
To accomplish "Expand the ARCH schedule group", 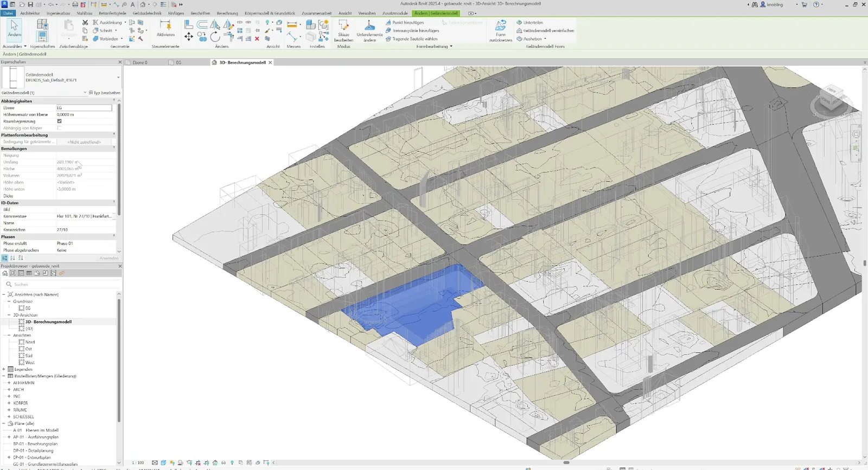I will (x=9, y=390).
